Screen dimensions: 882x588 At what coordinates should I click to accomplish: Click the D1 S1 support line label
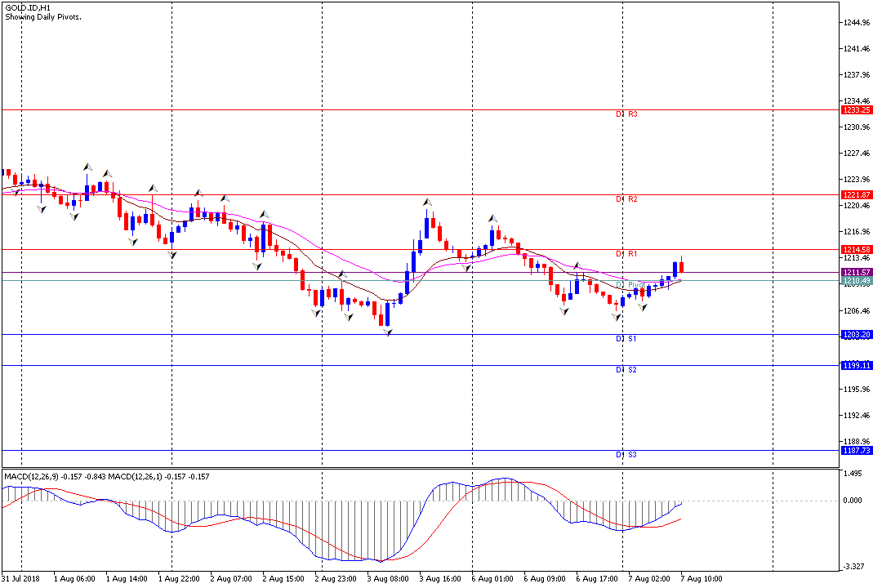point(626,338)
